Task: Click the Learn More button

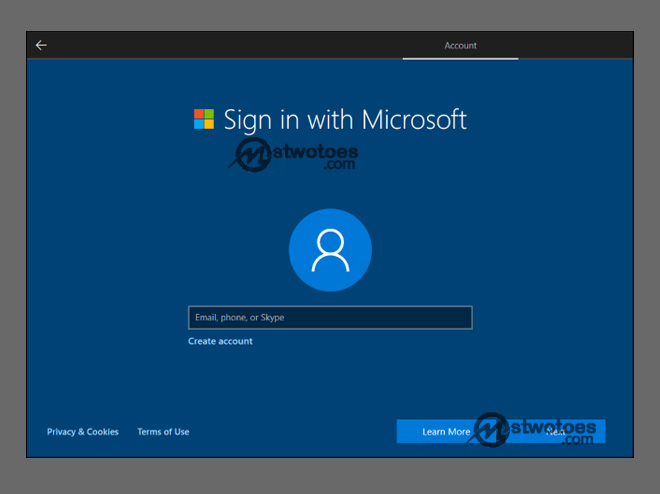Action: point(446,432)
